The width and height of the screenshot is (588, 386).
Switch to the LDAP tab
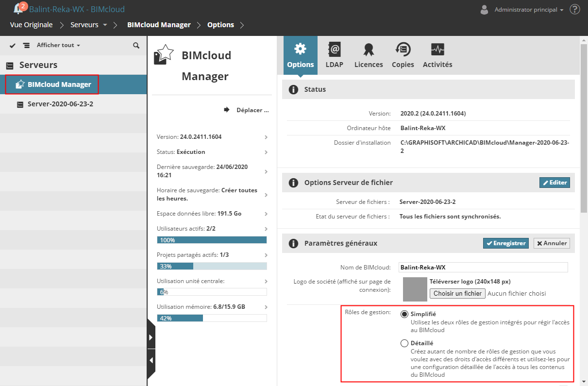tap(335, 55)
